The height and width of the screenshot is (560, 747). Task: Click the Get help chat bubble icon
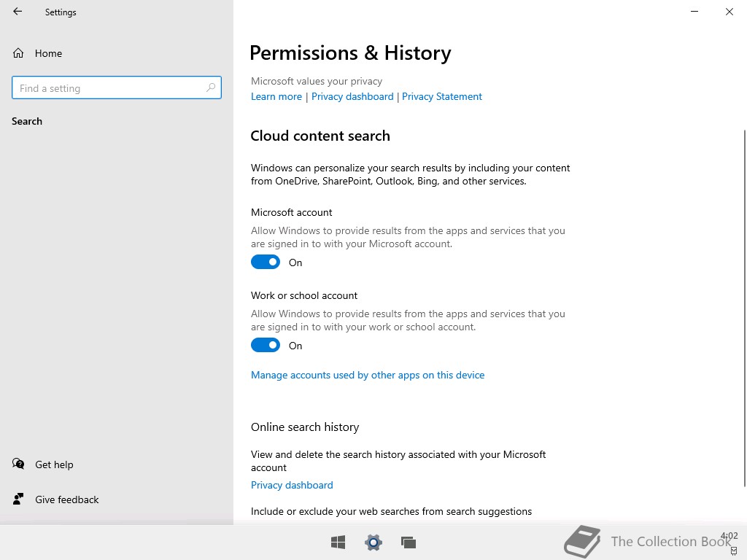point(18,464)
